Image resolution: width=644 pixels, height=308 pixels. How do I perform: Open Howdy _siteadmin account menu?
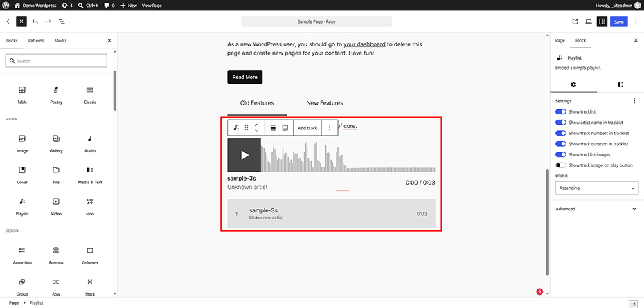click(618, 6)
